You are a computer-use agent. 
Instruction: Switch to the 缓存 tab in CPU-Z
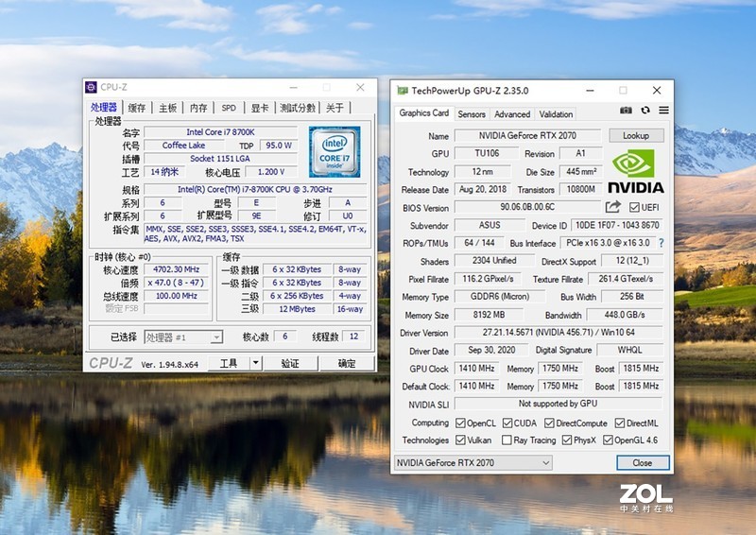(137, 108)
